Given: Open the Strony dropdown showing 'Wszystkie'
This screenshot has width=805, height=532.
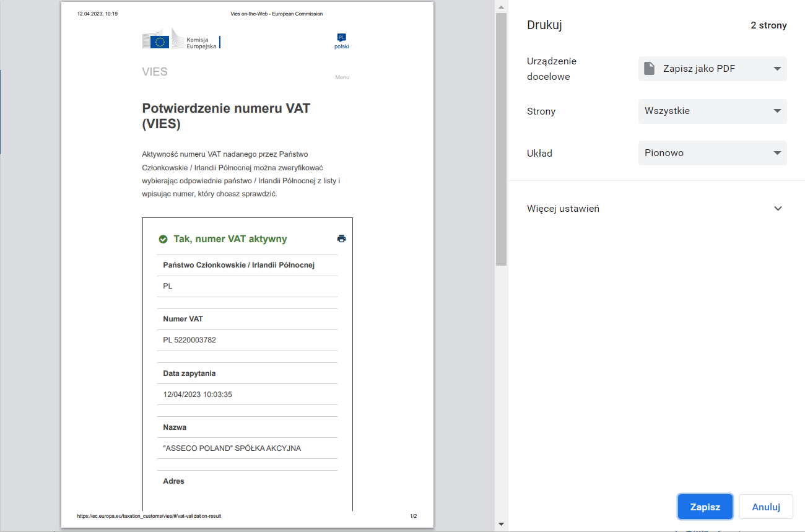Looking at the screenshot, I should point(712,111).
